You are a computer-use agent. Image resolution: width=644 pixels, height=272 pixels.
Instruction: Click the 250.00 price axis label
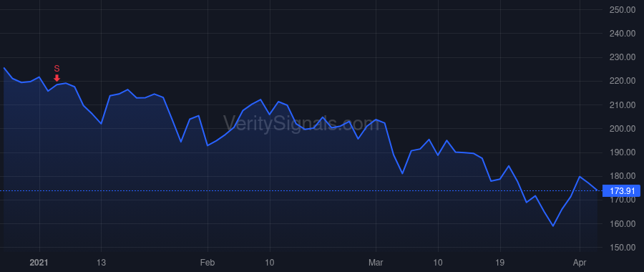623,10
